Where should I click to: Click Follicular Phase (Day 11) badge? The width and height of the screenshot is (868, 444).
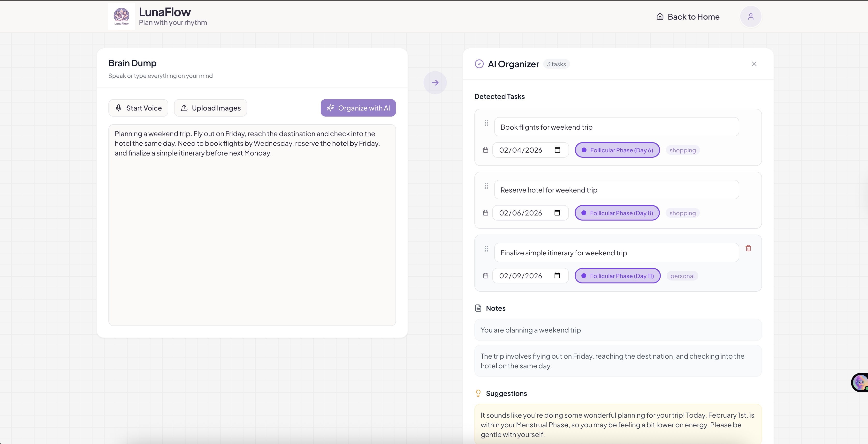point(617,276)
